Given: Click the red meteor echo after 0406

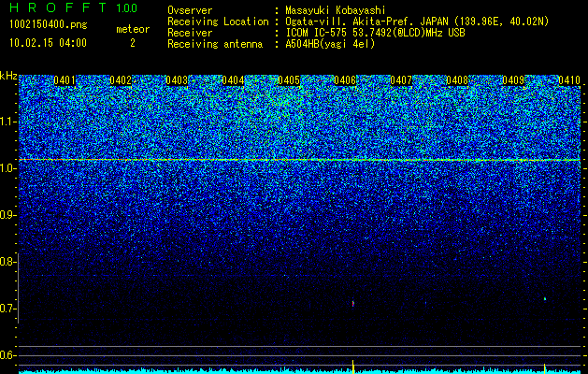Looking at the screenshot, I should point(352,304).
